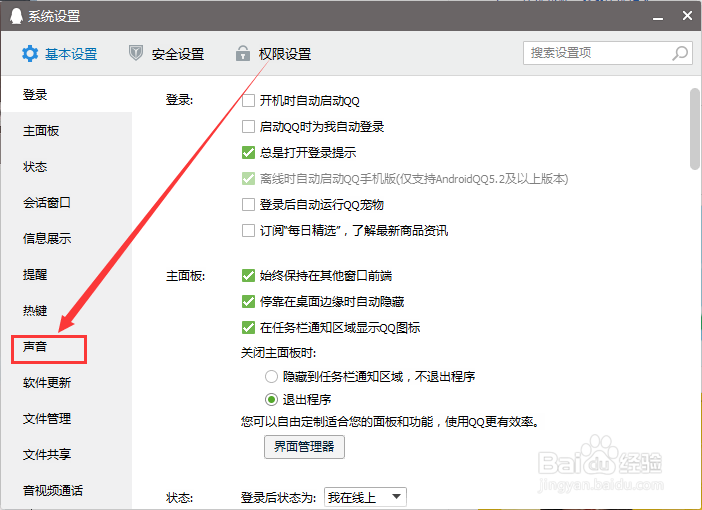Go to 提醒 in the sidebar
702x510 pixels.
coord(66,274)
